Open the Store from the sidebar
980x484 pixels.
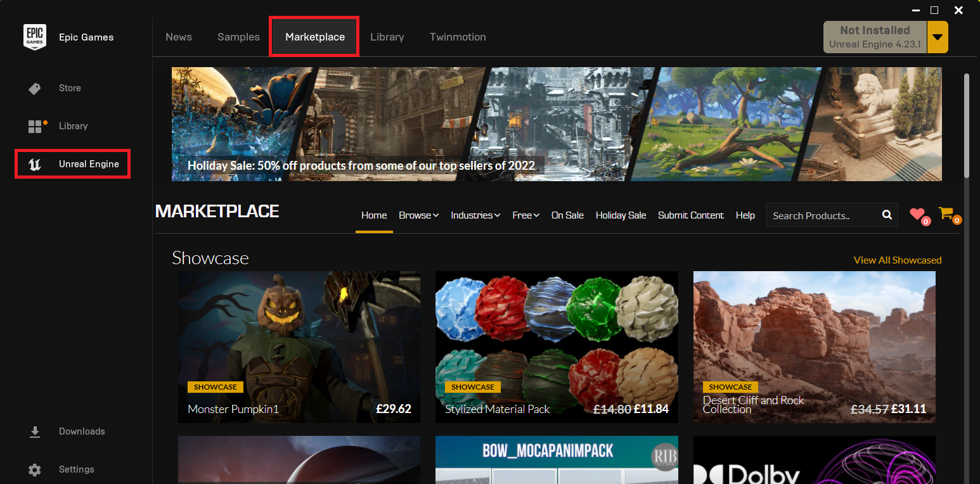[x=69, y=88]
